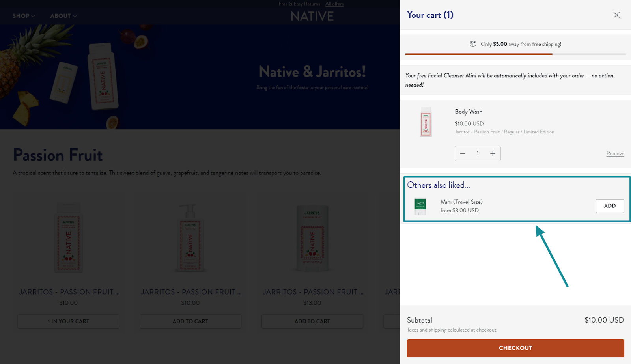Click the free shipping box icon
This screenshot has height=364, width=631.
pos(473,44)
